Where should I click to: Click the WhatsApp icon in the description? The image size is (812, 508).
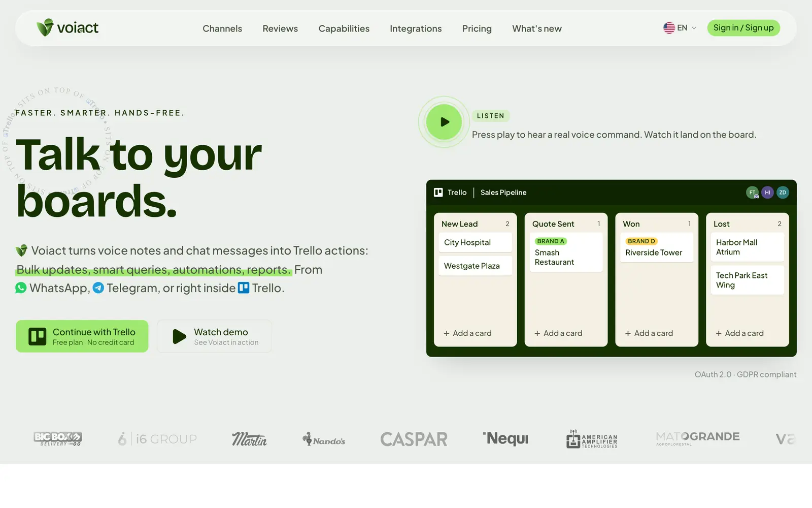tap(21, 288)
